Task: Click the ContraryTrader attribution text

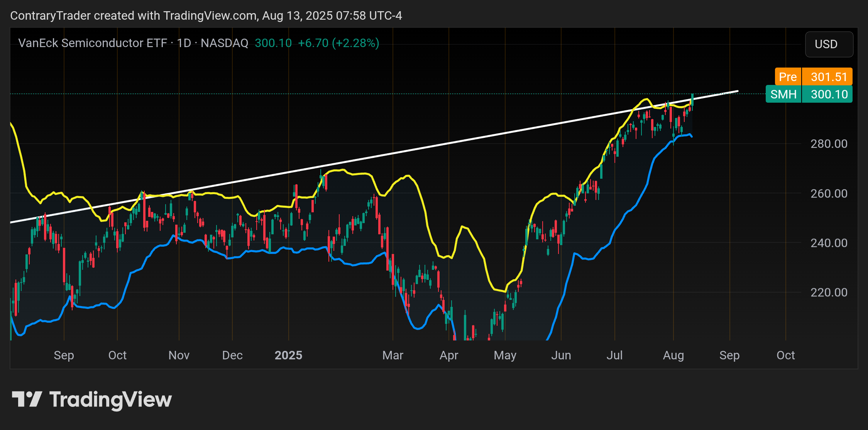Action: tap(206, 15)
